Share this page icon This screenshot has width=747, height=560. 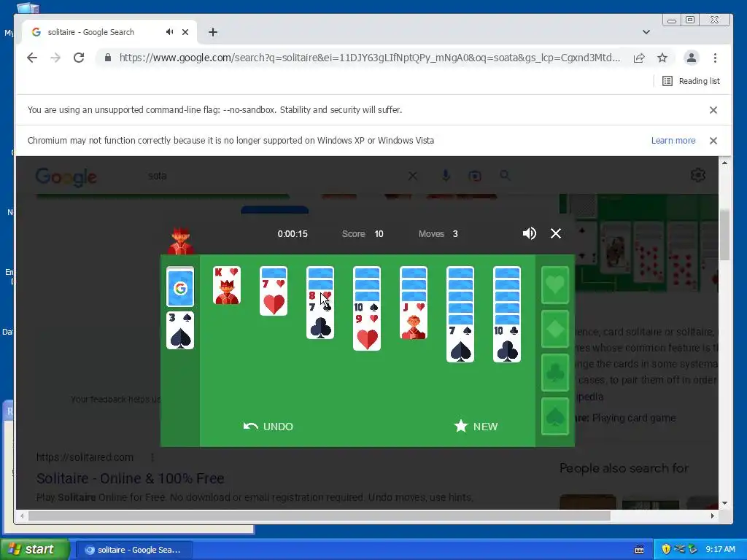click(x=639, y=58)
